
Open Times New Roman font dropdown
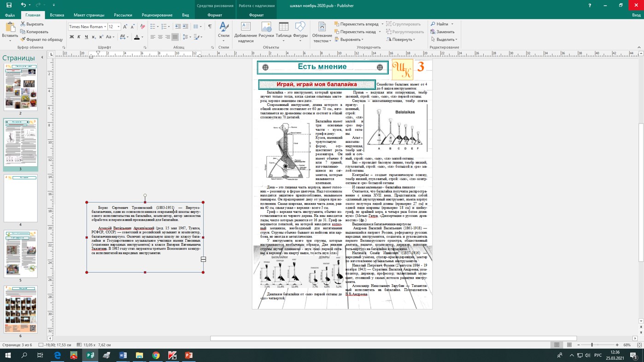coord(105,27)
